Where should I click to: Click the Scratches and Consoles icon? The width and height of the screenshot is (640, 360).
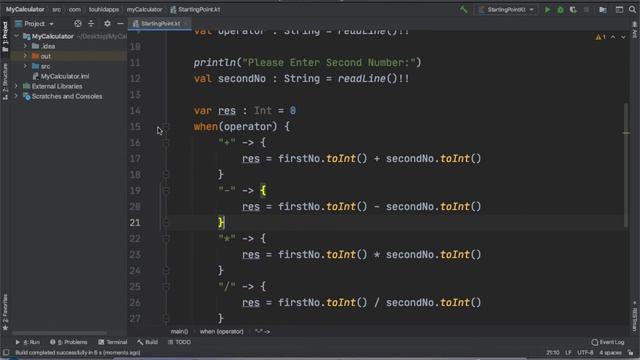coord(27,96)
